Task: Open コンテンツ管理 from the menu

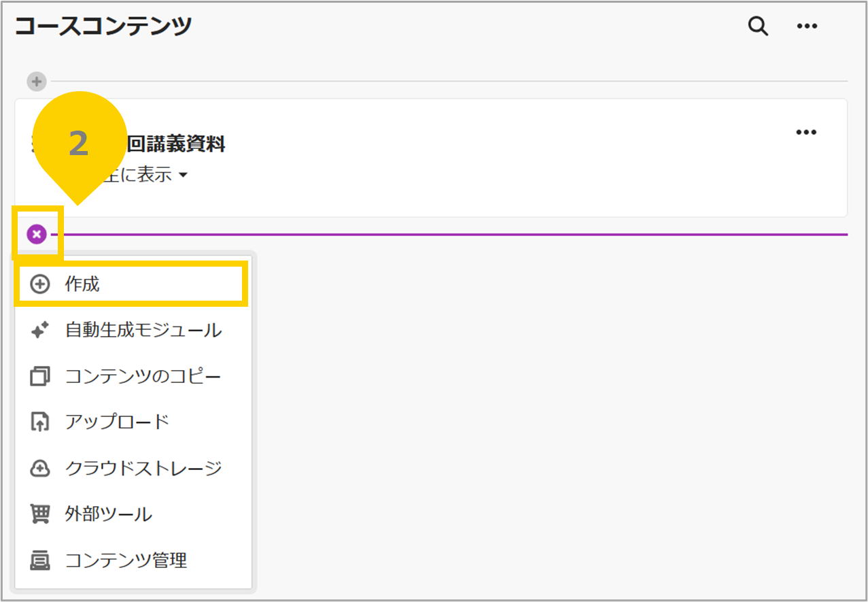Action: coord(133,561)
